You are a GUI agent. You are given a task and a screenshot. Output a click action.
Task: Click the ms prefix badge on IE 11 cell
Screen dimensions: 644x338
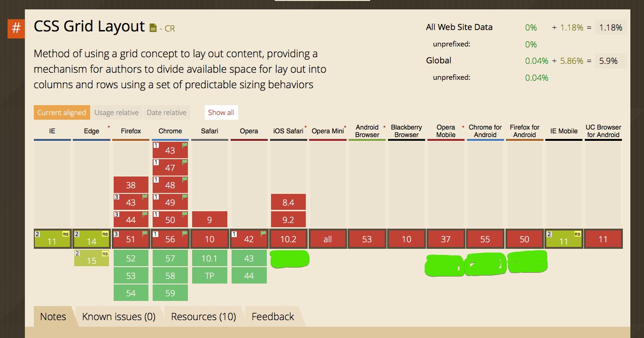tap(66, 234)
